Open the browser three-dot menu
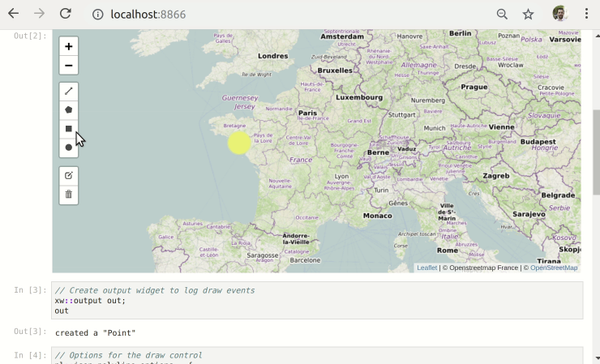 (x=586, y=14)
